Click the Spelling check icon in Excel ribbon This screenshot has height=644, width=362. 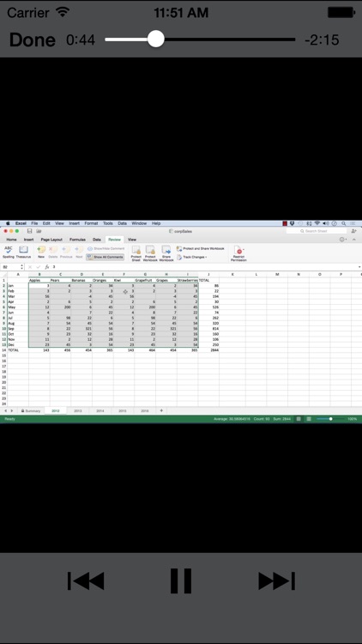click(9, 252)
